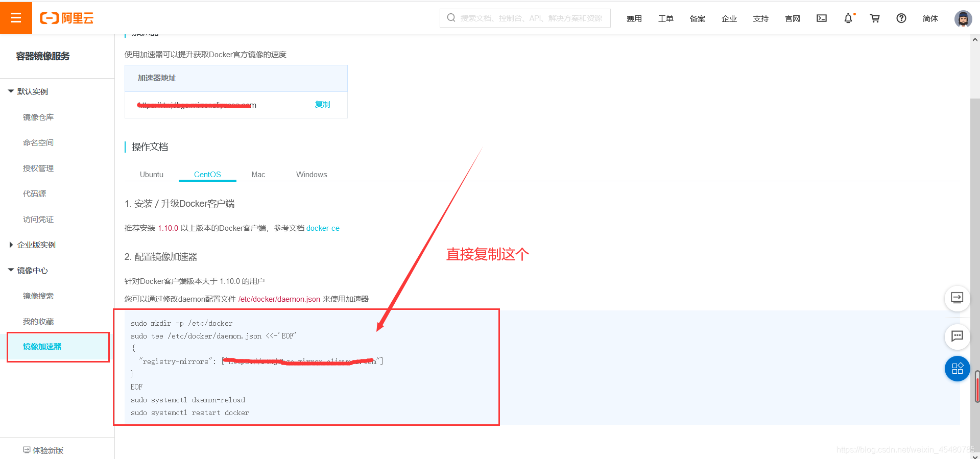This screenshot has height=459, width=980.
Task: Click the 体验新版 text
Action: coord(48,450)
